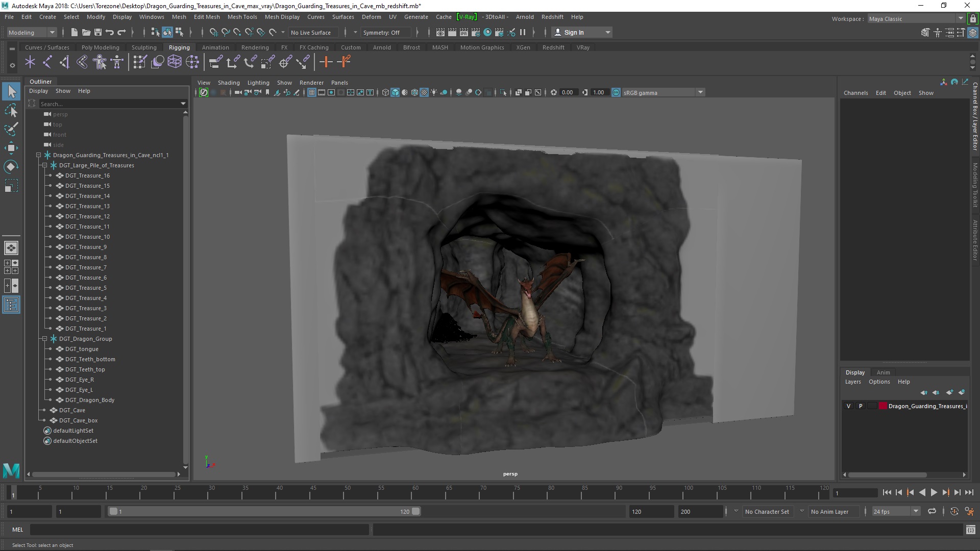Click the Redo arrow icon
Viewport: 980px width, 551px height.
(x=121, y=32)
